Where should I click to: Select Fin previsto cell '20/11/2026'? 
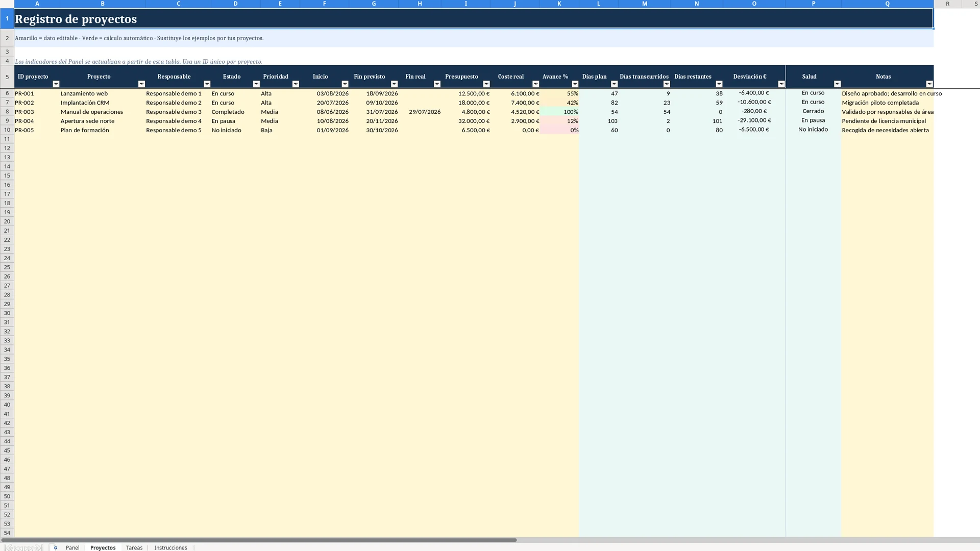374,121
